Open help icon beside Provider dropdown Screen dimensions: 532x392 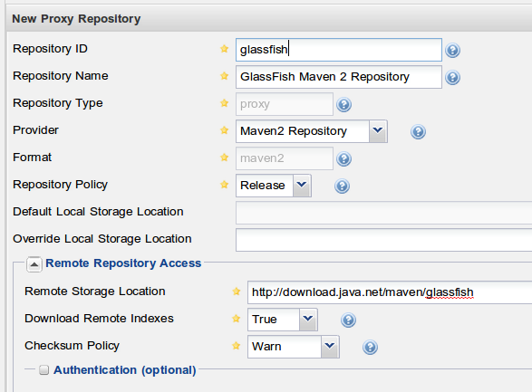coord(418,131)
